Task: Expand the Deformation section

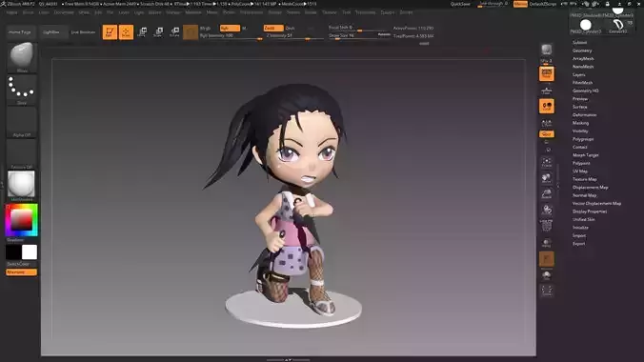Action: pyautogui.click(x=584, y=115)
